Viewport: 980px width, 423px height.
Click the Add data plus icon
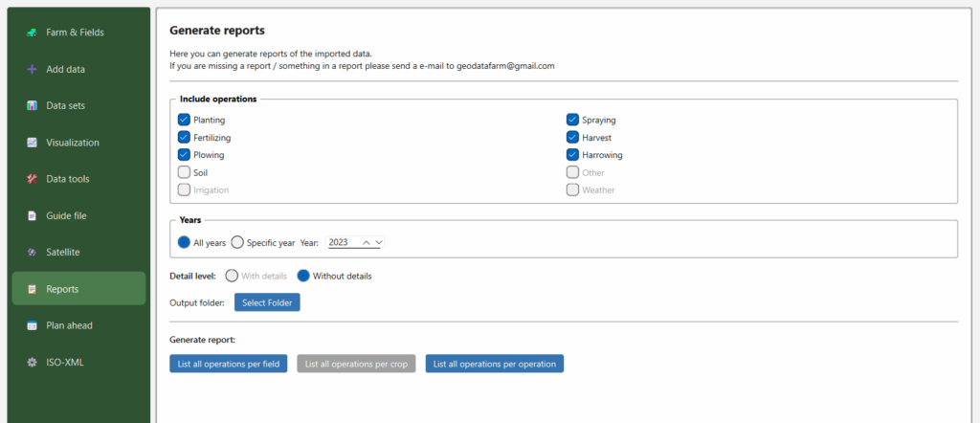point(32,69)
